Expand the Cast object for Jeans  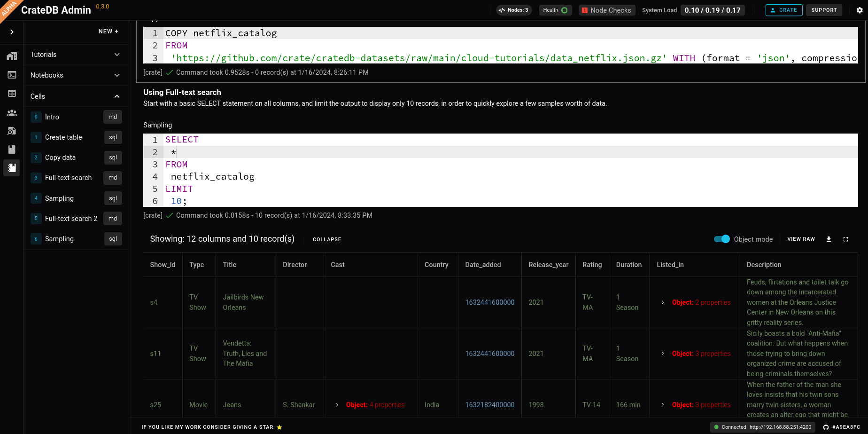click(337, 405)
